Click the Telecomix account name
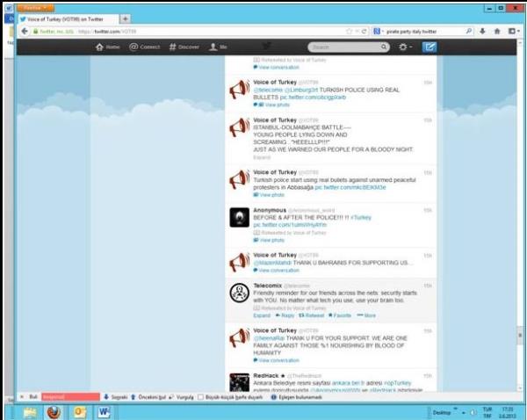 click(268, 286)
